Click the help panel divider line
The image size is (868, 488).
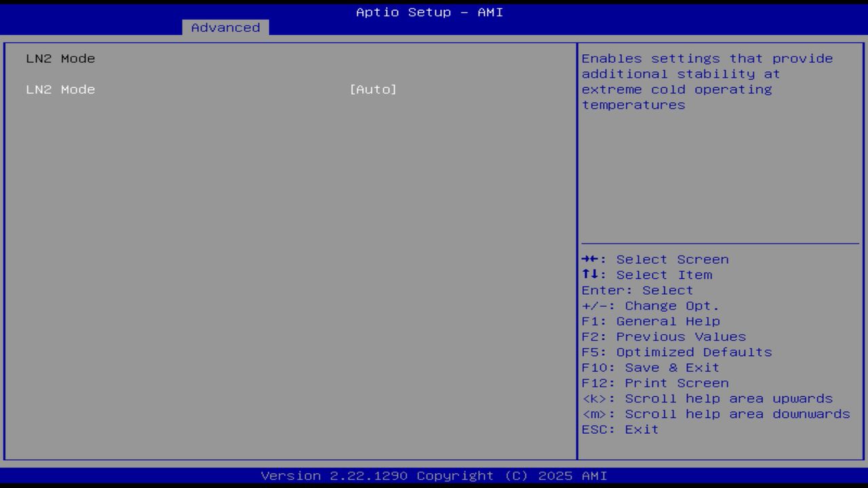pos(721,242)
